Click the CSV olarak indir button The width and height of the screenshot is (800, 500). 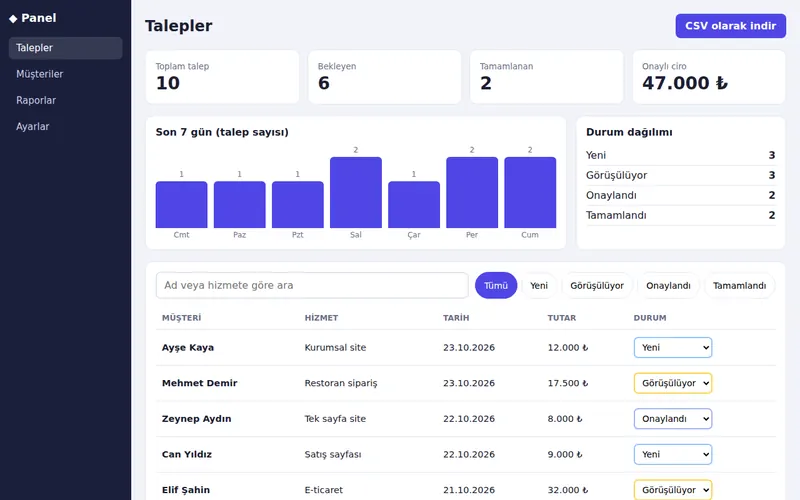(731, 26)
